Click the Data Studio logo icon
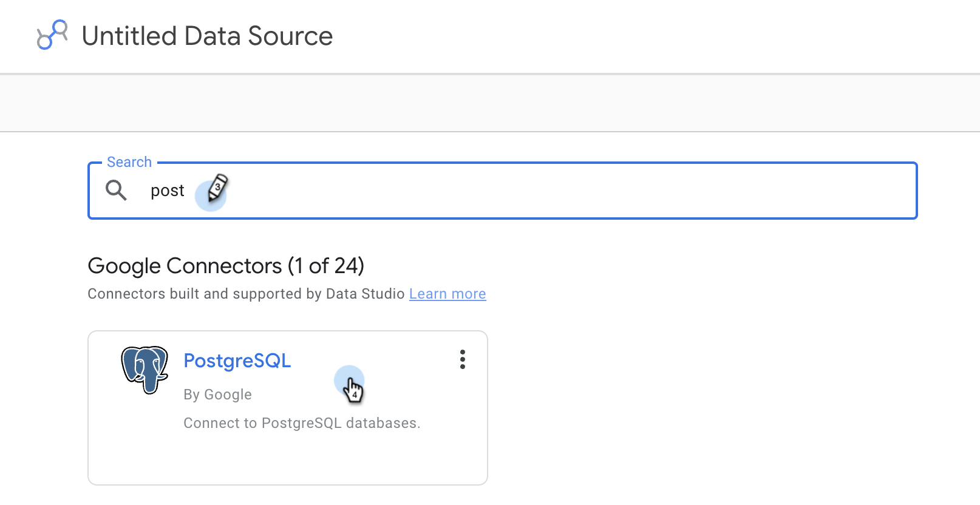This screenshot has height=505, width=980. tap(52, 35)
